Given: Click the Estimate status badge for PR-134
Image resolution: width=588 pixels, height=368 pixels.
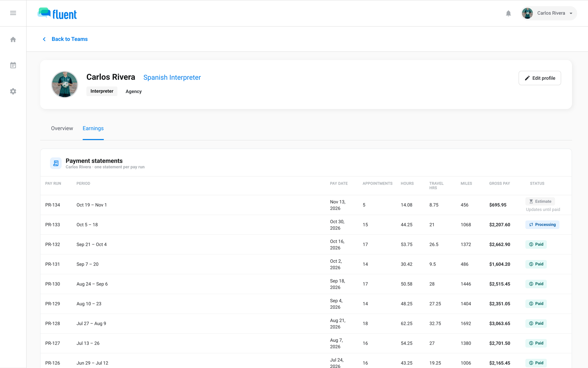Looking at the screenshot, I should pos(540,201).
